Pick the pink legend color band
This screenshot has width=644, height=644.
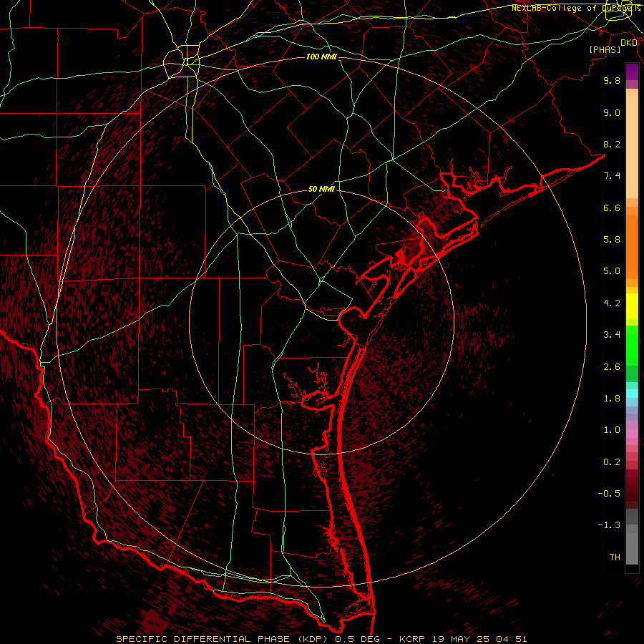tap(632, 434)
